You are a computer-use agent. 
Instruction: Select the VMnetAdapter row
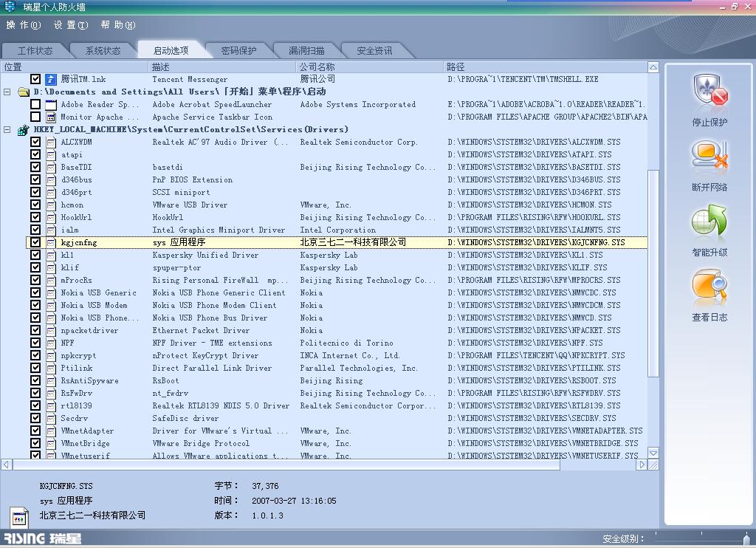337,431
